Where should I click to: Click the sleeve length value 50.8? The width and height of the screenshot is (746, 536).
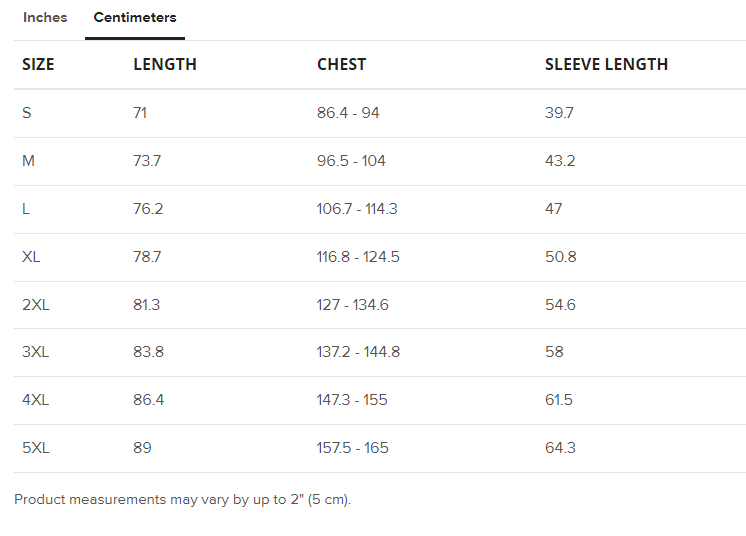tap(560, 257)
